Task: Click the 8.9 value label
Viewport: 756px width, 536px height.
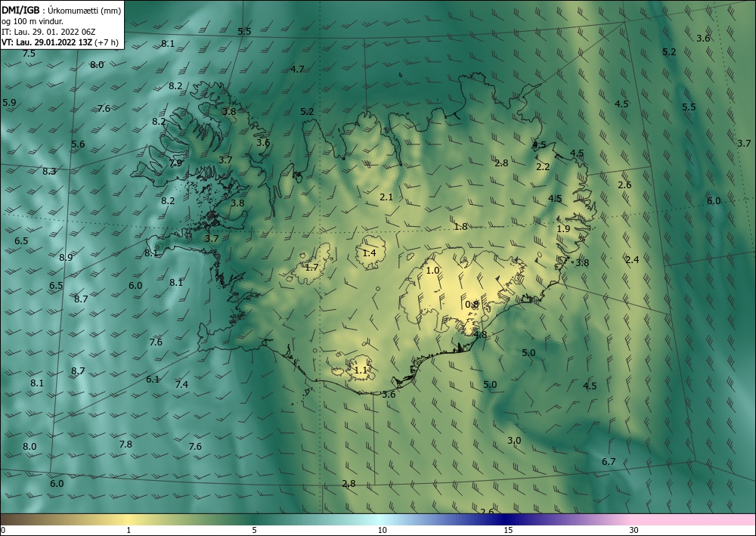Action: click(x=66, y=257)
